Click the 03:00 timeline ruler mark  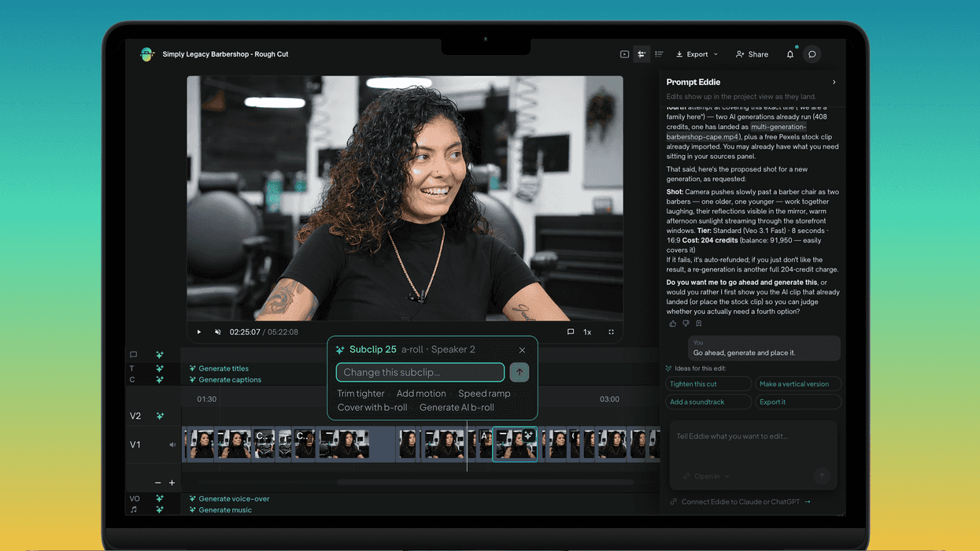click(x=609, y=399)
